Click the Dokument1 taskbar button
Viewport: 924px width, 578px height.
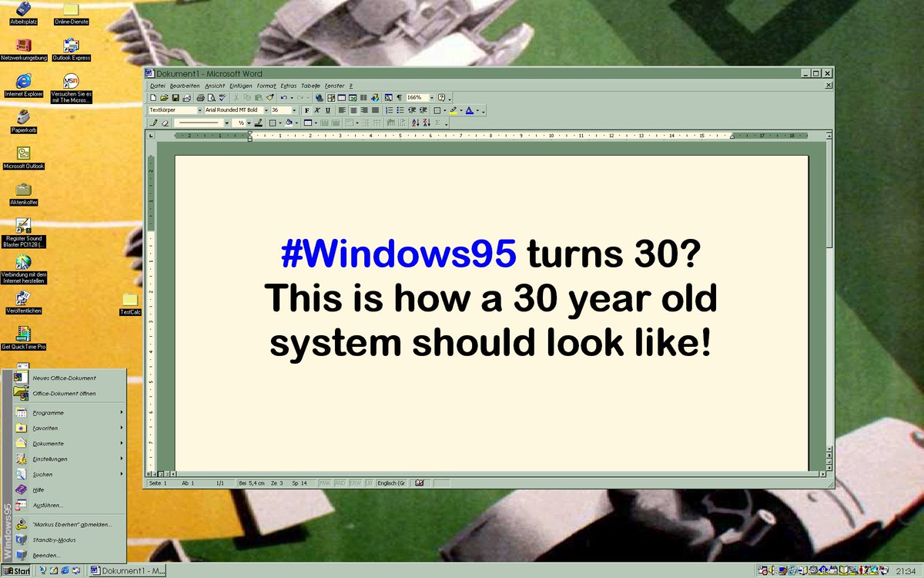(x=128, y=571)
